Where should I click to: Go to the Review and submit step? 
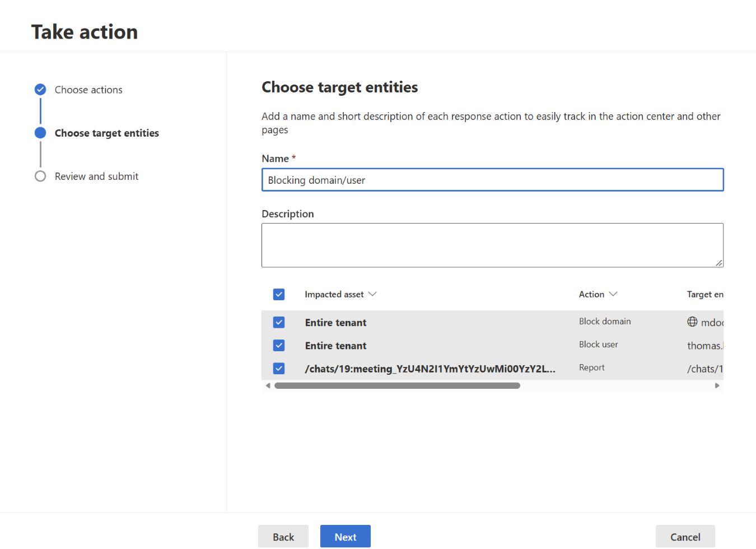coord(96,176)
